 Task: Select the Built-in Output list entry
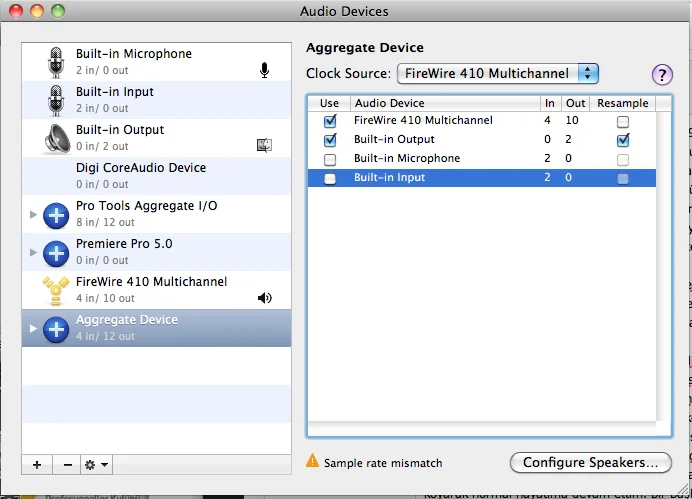tap(156, 138)
